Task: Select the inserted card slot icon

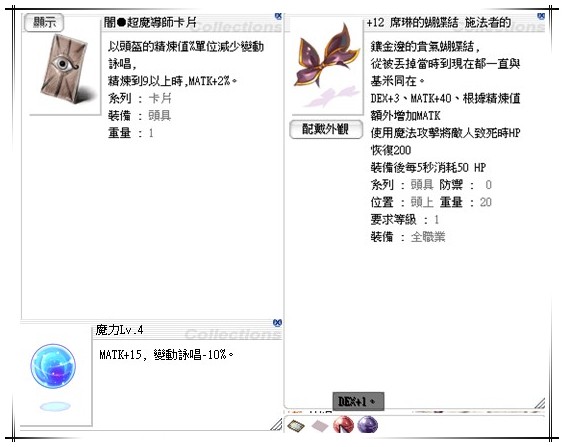Action: [296, 426]
